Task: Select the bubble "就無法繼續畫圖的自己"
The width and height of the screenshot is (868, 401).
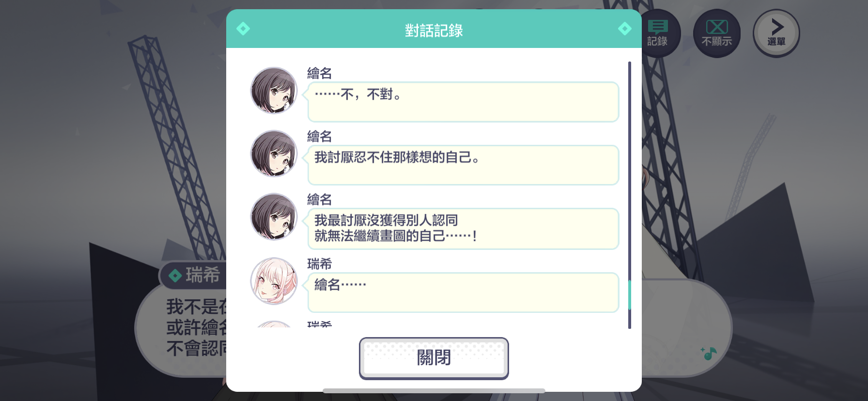Action: pyautogui.click(x=463, y=229)
